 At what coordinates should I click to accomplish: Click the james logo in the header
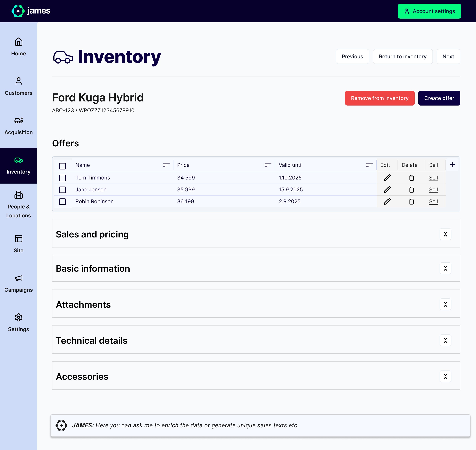click(x=31, y=11)
